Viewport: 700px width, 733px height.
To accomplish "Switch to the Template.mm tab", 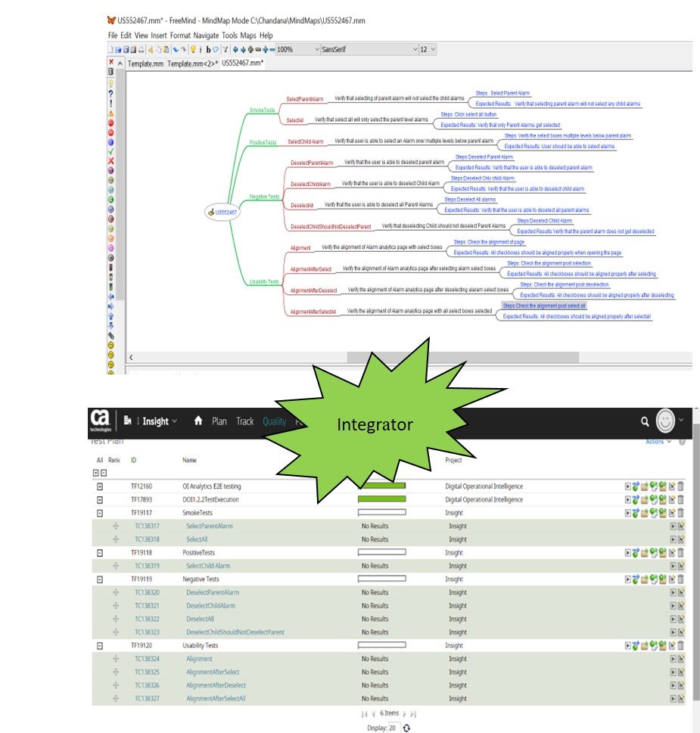I will pyautogui.click(x=145, y=64).
